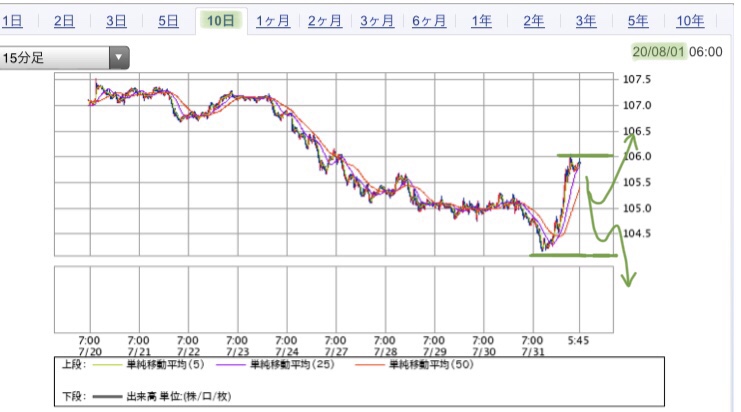Click the 単純移動平均(50) legend entry
The width and height of the screenshot is (741, 412).
(431, 364)
